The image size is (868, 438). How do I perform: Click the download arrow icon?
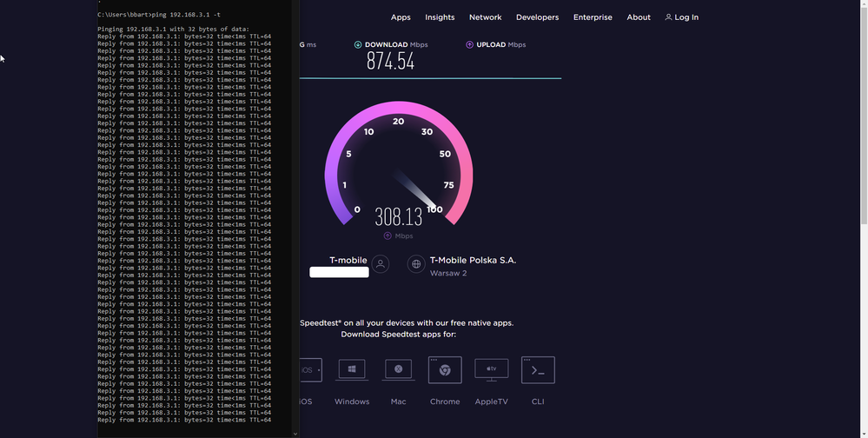(358, 44)
